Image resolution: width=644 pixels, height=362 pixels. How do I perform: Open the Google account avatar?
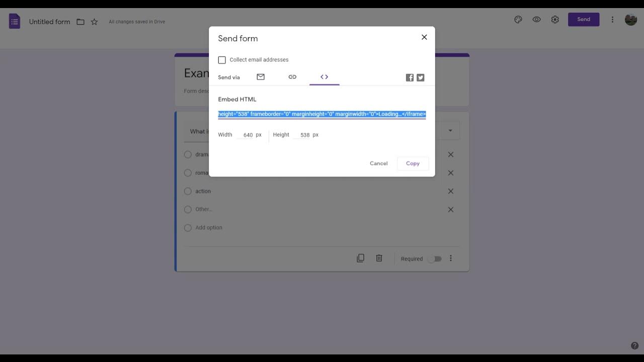click(x=631, y=20)
